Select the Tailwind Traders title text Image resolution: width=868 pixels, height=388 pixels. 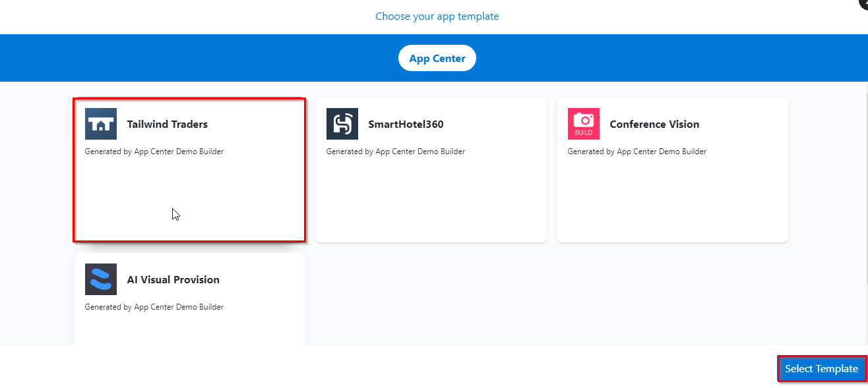pos(168,124)
